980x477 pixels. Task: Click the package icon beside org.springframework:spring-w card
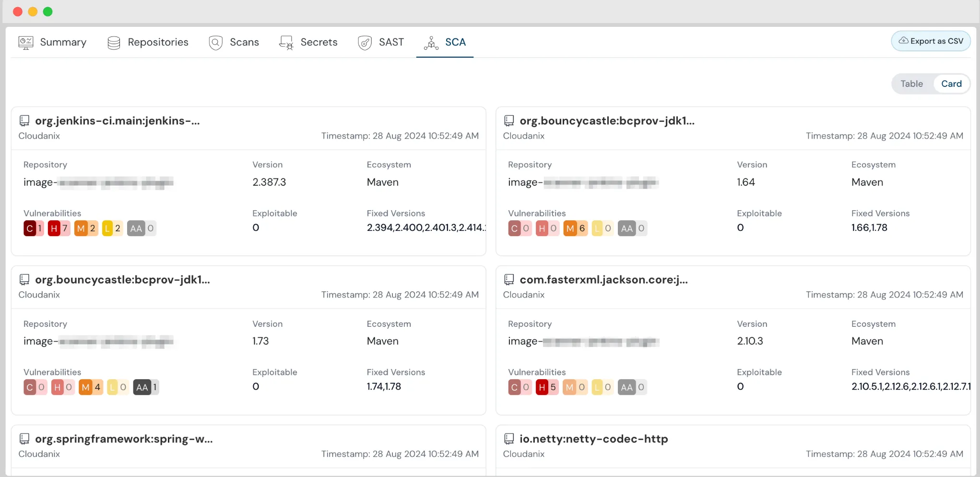point(24,438)
